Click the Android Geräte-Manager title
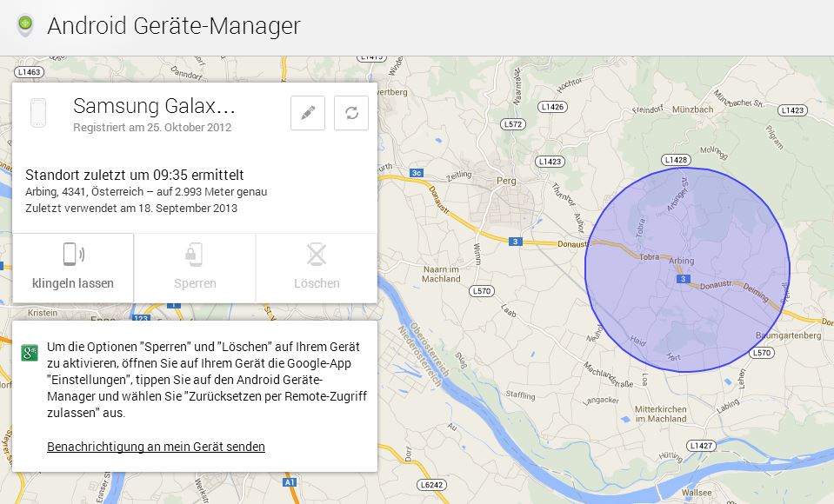Screen dimensions: 834x504 tap(174, 26)
